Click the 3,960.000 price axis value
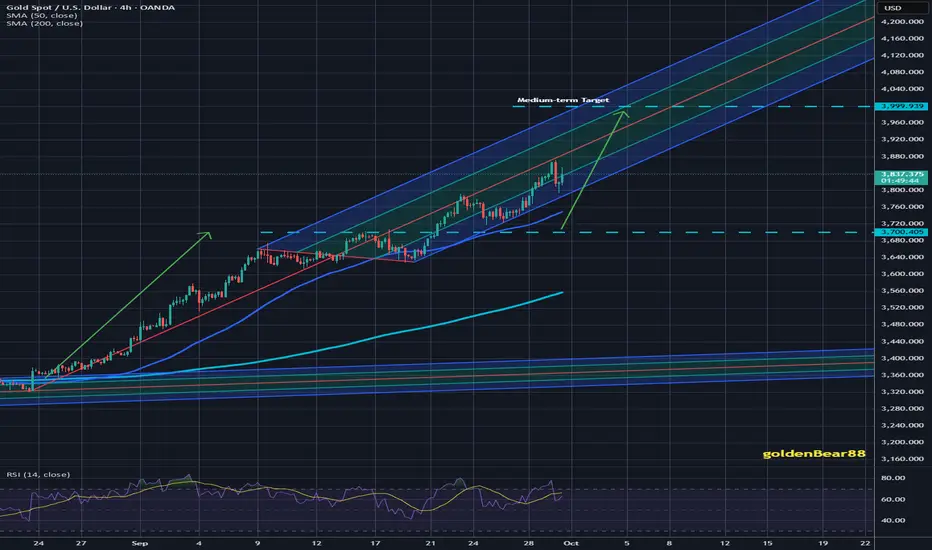 coord(902,122)
